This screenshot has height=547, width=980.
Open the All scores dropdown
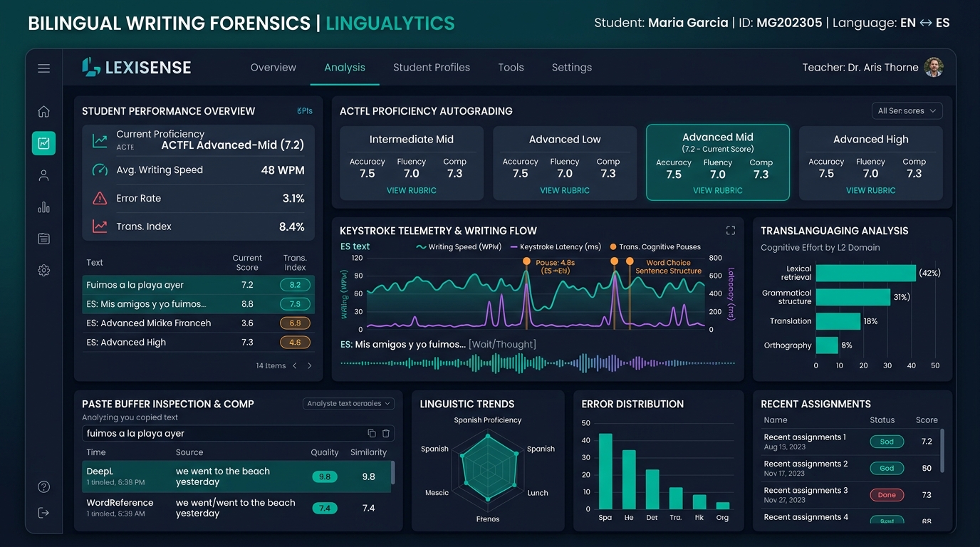coord(907,110)
